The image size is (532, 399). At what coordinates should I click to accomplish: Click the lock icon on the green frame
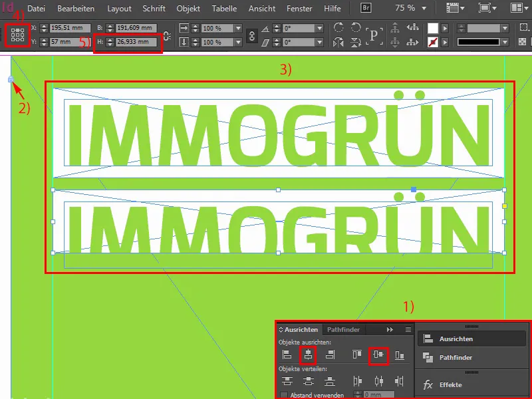pos(11,79)
